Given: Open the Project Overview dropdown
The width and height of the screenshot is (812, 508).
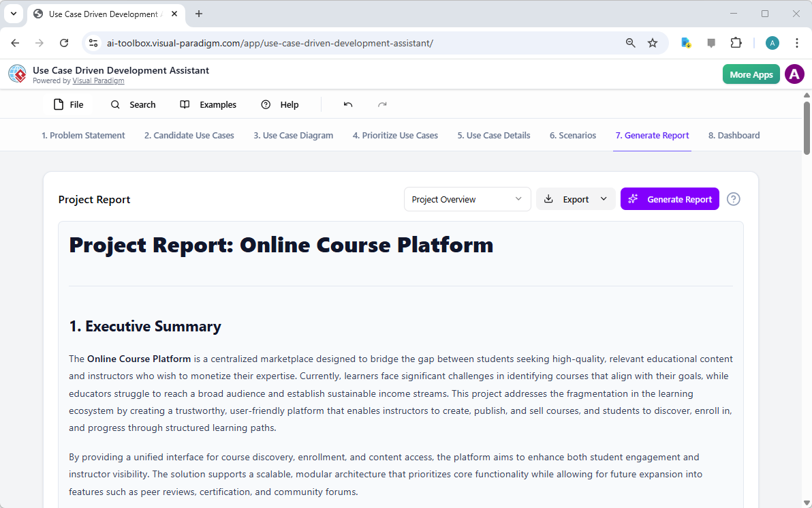Looking at the screenshot, I should coord(467,198).
